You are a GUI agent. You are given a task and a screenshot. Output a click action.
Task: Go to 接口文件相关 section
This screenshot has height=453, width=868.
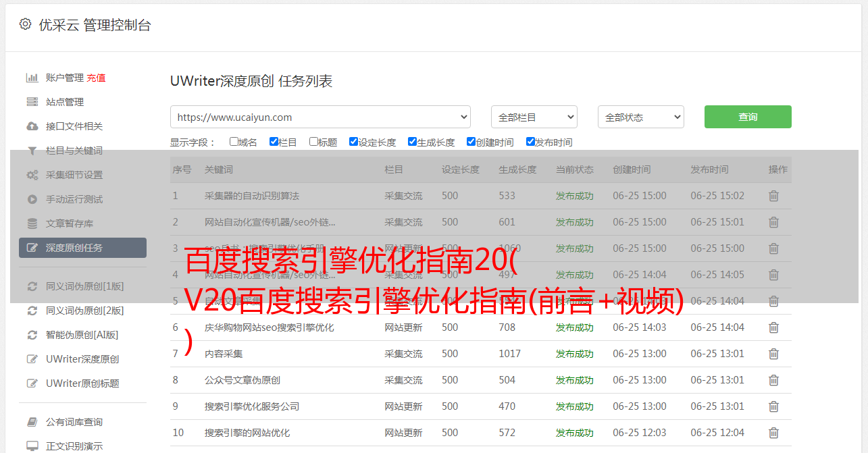point(74,126)
